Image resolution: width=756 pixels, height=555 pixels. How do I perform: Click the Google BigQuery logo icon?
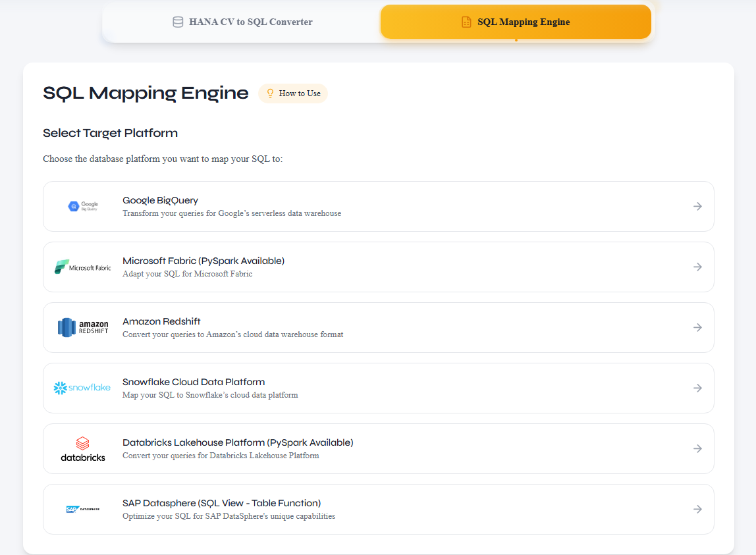point(83,206)
